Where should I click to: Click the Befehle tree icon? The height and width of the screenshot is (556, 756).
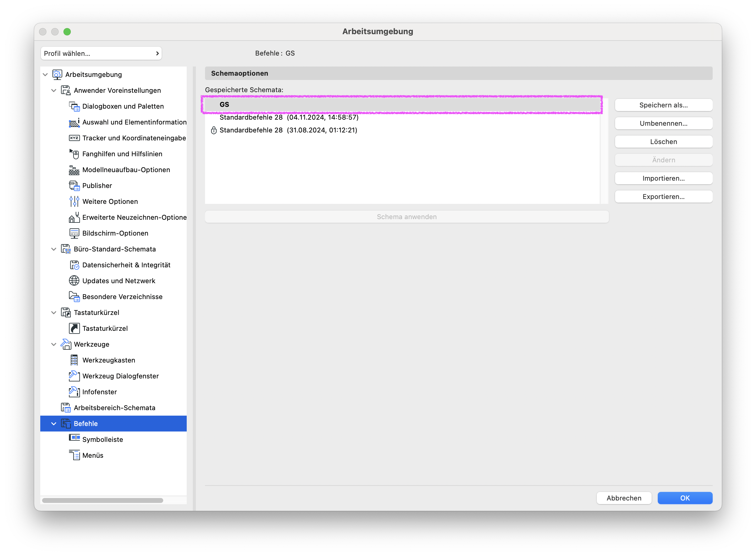pyautogui.click(x=66, y=423)
